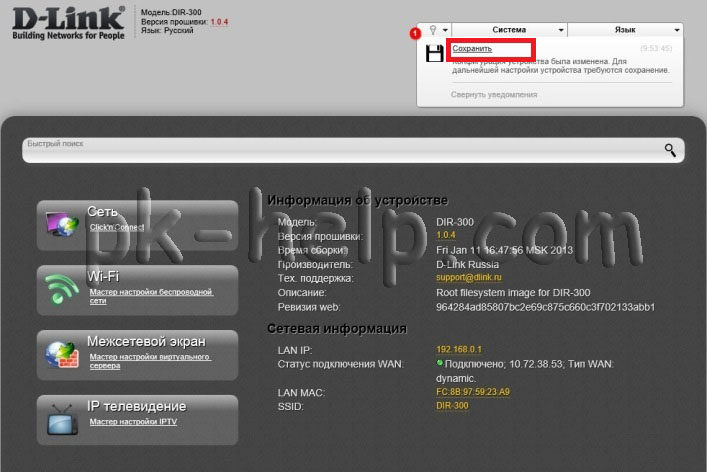This screenshot has width=707, height=472.
Task: Click the LAN MAC FC:8B:97:59:23:A9 link
Action: tap(473, 392)
